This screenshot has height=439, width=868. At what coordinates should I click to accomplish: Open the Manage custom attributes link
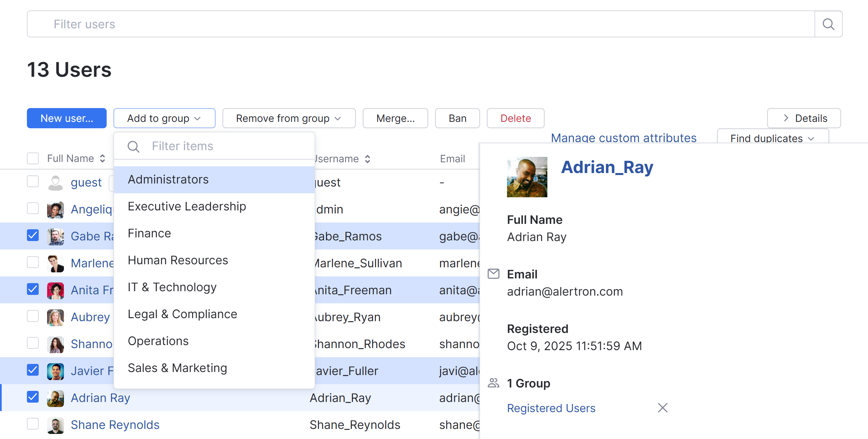point(623,138)
